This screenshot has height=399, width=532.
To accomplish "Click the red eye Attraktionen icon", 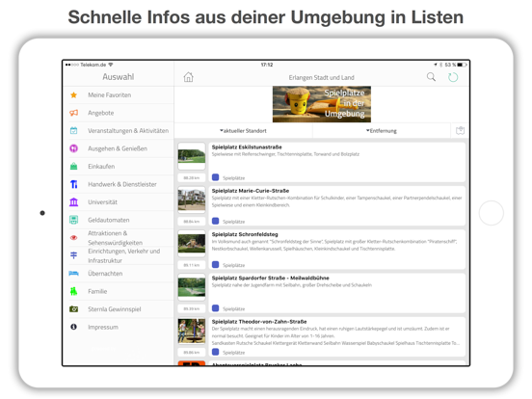I will (73, 237).
